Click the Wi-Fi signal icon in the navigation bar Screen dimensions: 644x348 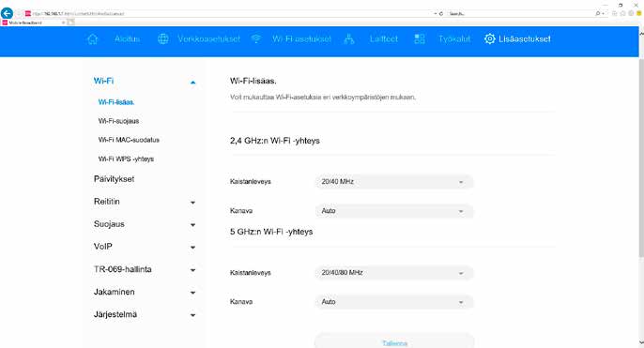256,39
